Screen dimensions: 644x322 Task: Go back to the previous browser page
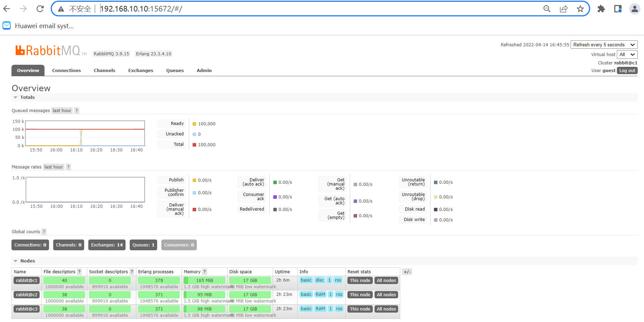pos(7,9)
